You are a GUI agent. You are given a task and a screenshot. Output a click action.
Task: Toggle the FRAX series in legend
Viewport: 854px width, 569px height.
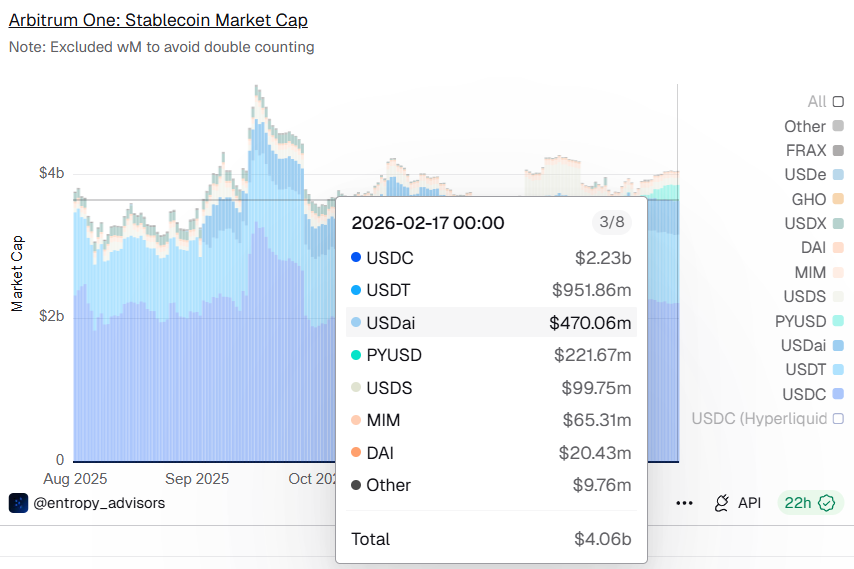coord(838,151)
